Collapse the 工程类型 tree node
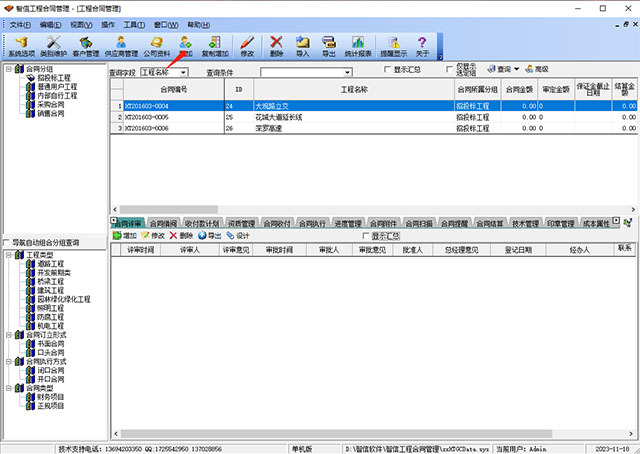The height and width of the screenshot is (454, 640). point(9,255)
